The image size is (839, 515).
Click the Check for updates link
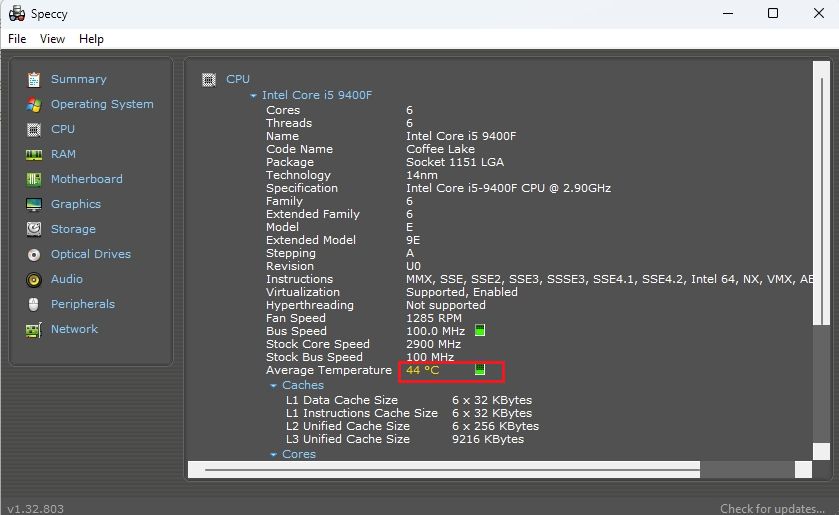pos(772,508)
